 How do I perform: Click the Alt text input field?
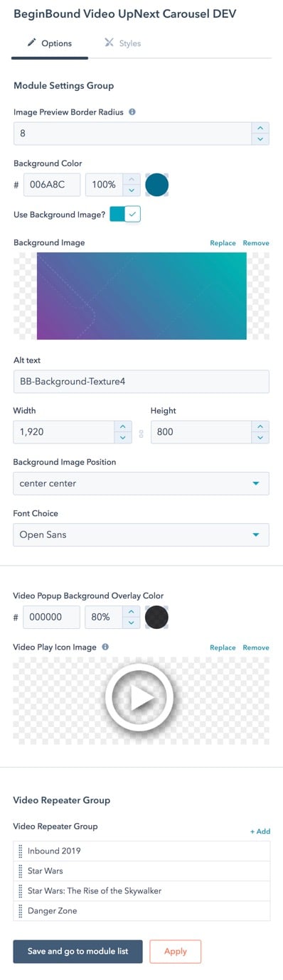pyautogui.click(x=141, y=382)
